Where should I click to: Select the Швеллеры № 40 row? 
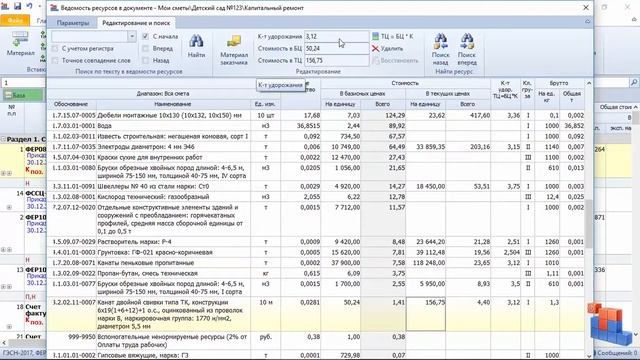point(316,186)
